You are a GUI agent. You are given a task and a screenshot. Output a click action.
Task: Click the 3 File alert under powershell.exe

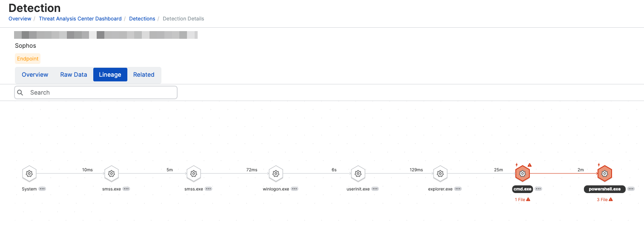tap(604, 199)
